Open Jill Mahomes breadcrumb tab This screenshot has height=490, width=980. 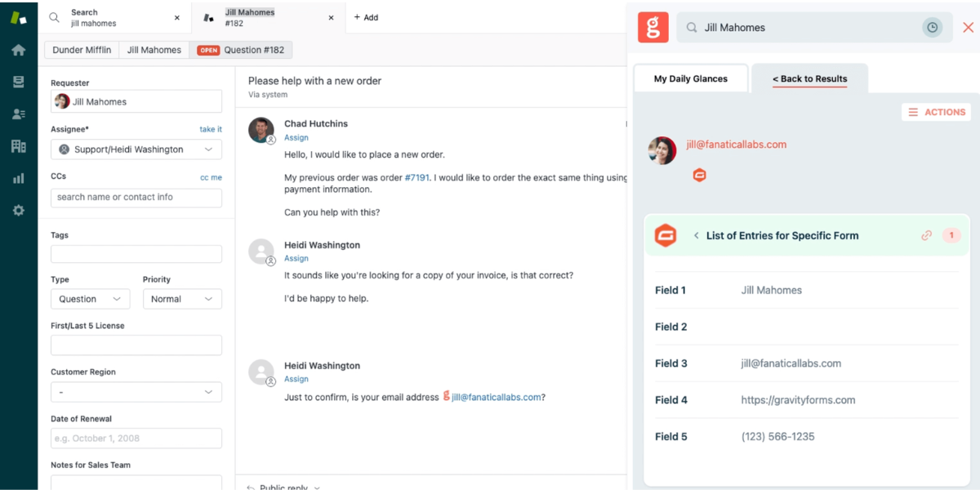tap(154, 50)
